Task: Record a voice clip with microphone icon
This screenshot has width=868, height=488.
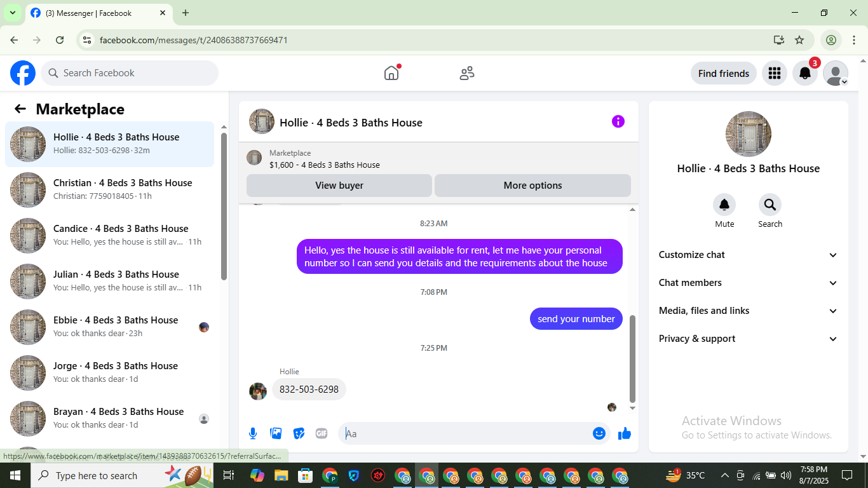Action: click(253, 433)
